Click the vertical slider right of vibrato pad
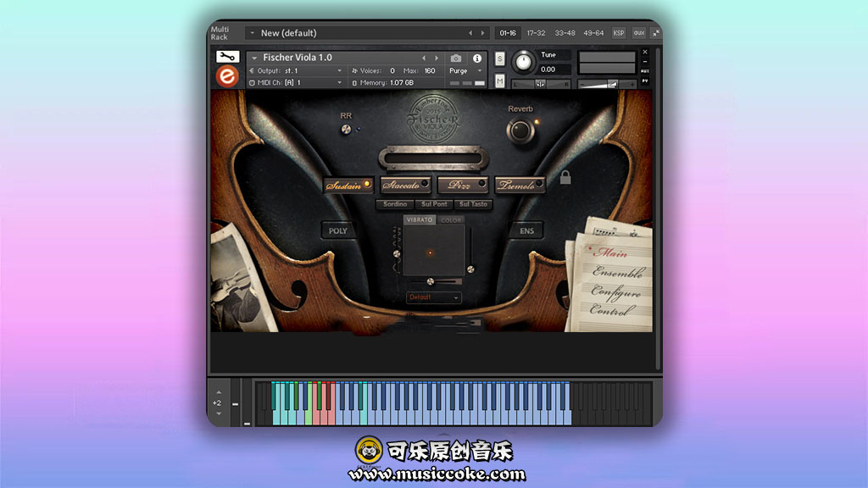Viewport: 868px width, 488px height. click(x=470, y=250)
